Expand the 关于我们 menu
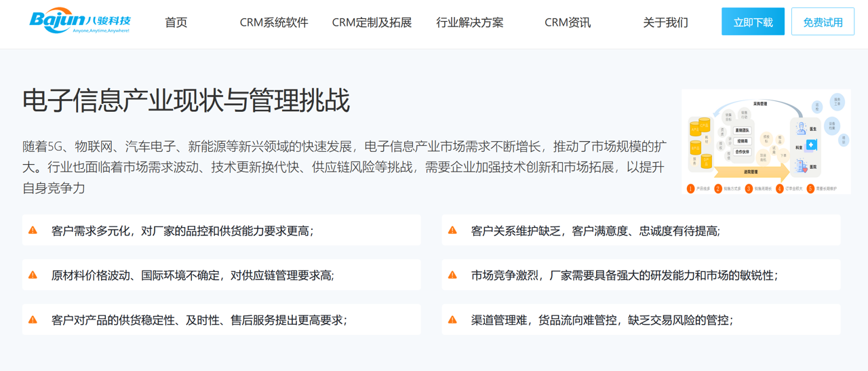Image resolution: width=868 pixels, height=371 pixels. click(x=665, y=22)
